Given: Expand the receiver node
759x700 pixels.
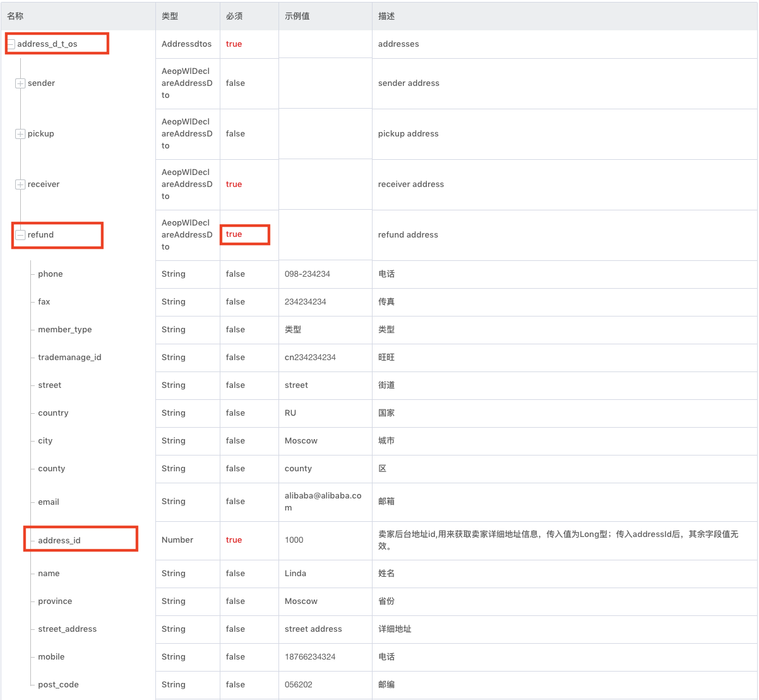Looking at the screenshot, I should point(20,184).
